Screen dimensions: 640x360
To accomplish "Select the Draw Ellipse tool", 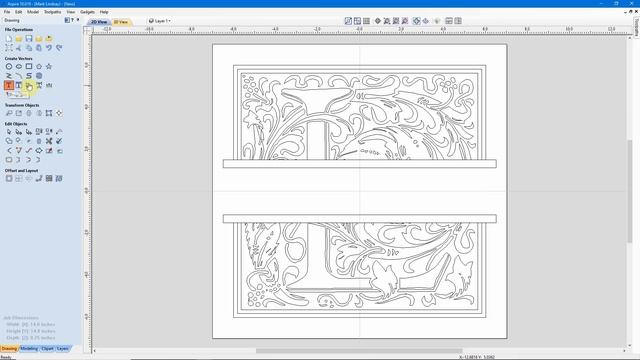I will pyautogui.click(x=19, y=67).
